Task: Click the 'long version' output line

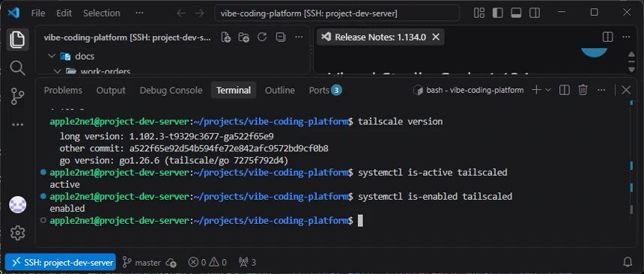Action: point(166,136)
